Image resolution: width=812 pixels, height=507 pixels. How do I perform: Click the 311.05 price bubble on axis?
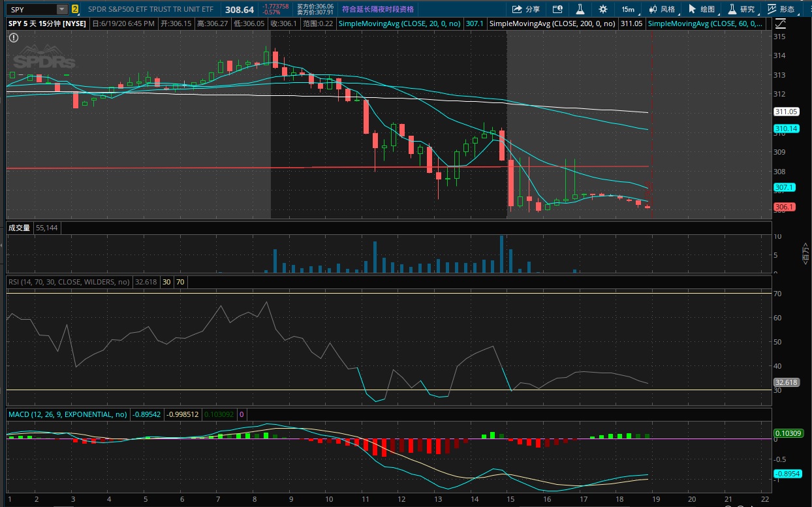(x=785, y=112)
